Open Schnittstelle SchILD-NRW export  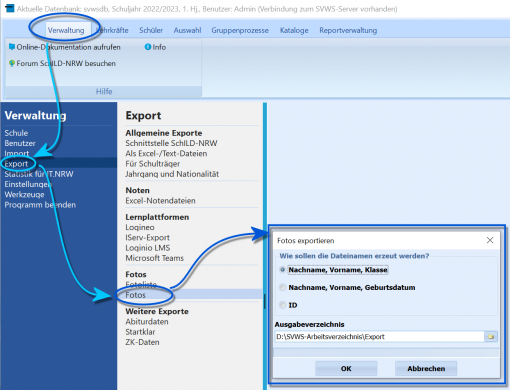point(171,143)
